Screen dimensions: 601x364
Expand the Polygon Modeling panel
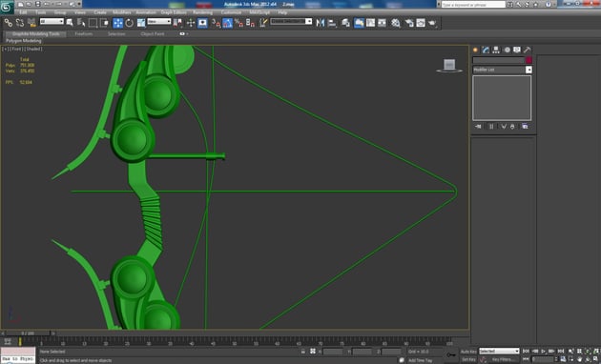click(24, 41)
